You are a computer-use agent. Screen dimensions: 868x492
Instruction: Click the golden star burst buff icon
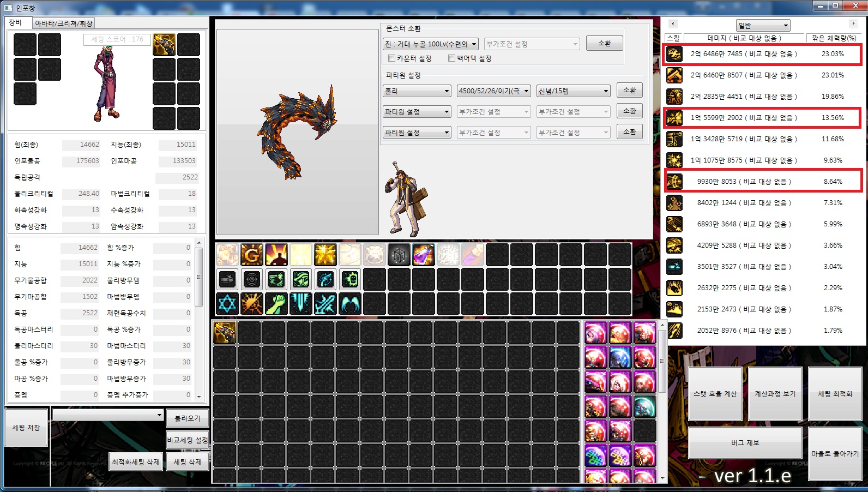click(325, 255)
